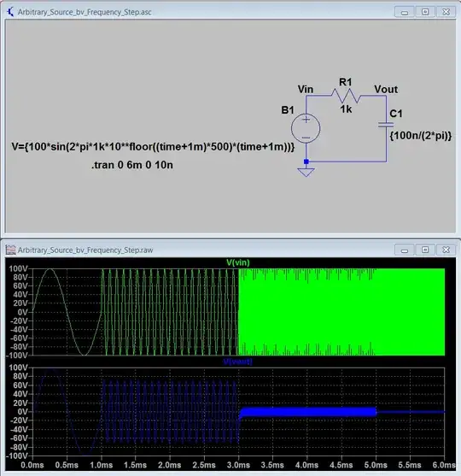Minimize the waveform .raw window
This screenshot has height=476, width=461.
tap(405, 250)
